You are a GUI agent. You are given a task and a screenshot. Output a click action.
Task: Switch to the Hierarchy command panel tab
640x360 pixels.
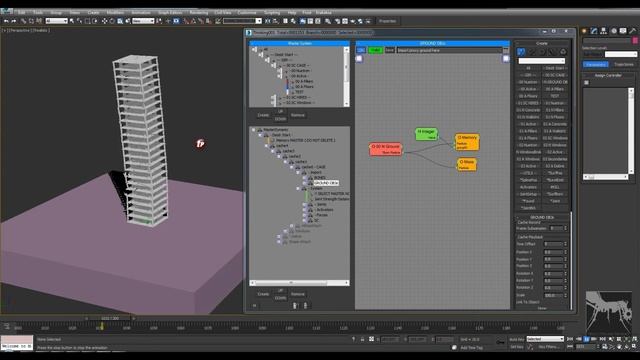(604, 31)
